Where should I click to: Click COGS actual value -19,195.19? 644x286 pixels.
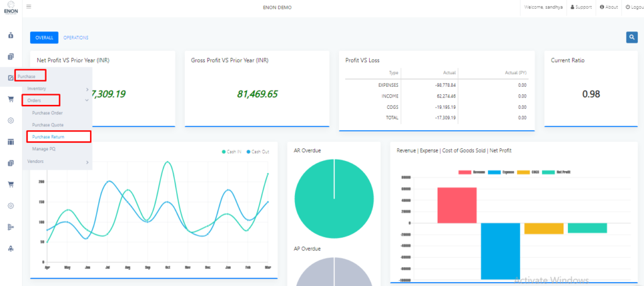(445, 107)
